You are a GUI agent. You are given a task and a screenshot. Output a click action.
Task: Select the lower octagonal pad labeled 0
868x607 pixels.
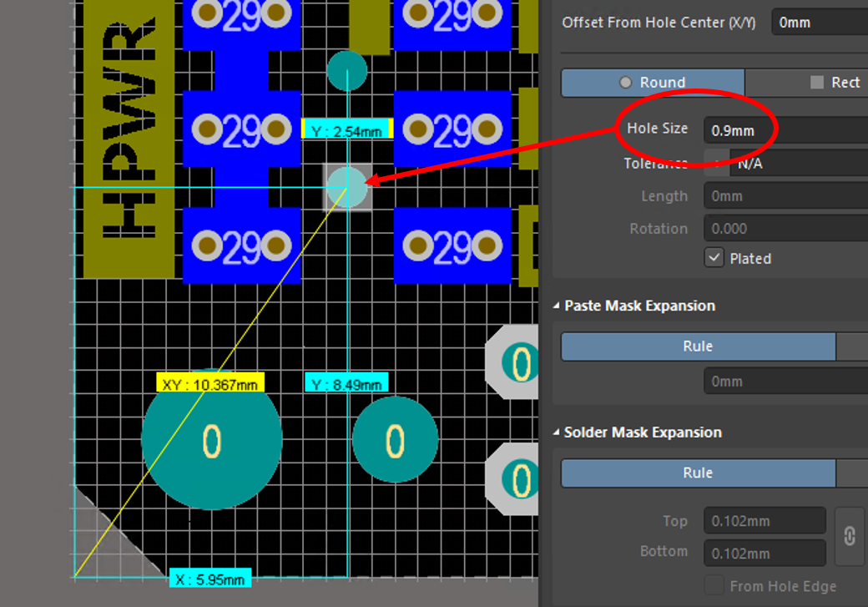click(512, 479)
